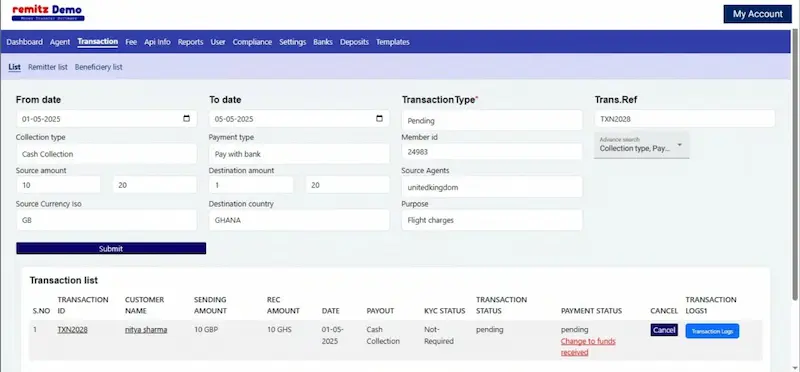Viewport: 800px width, 372px height.
Task: Click the My Account button
Action: [x=758, y=14]
